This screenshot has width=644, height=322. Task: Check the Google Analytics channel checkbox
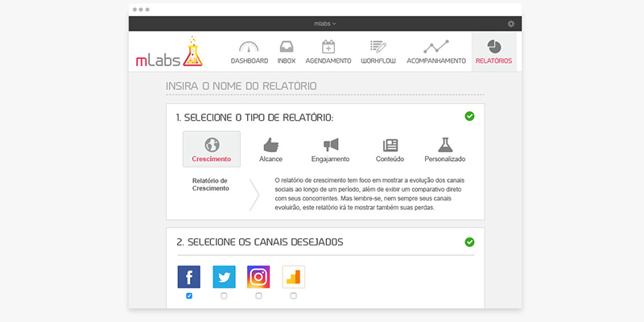(293, 295)
